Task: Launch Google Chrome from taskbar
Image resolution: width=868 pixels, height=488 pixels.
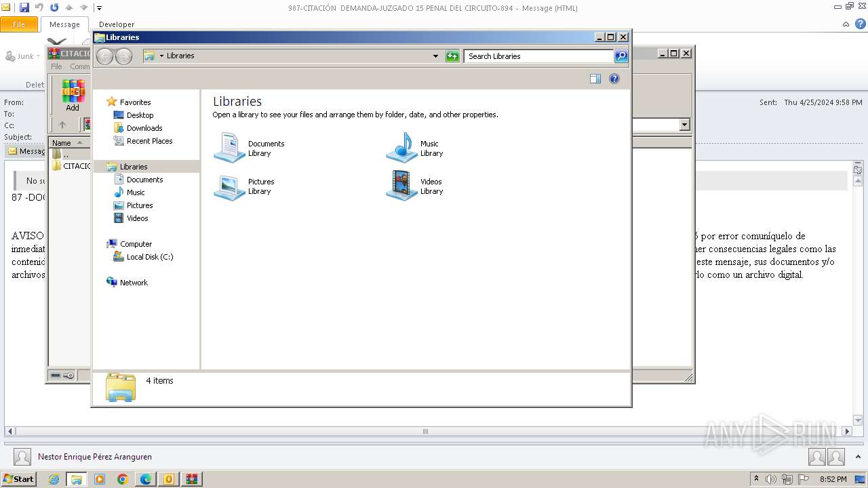Action: point(123,479)
